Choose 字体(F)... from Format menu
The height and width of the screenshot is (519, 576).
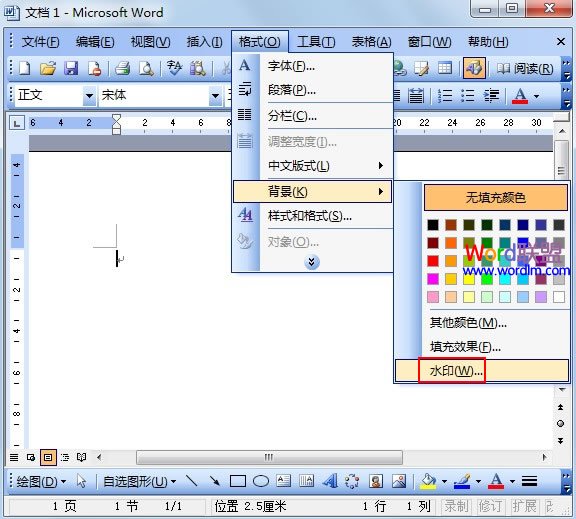coord(313,66)
